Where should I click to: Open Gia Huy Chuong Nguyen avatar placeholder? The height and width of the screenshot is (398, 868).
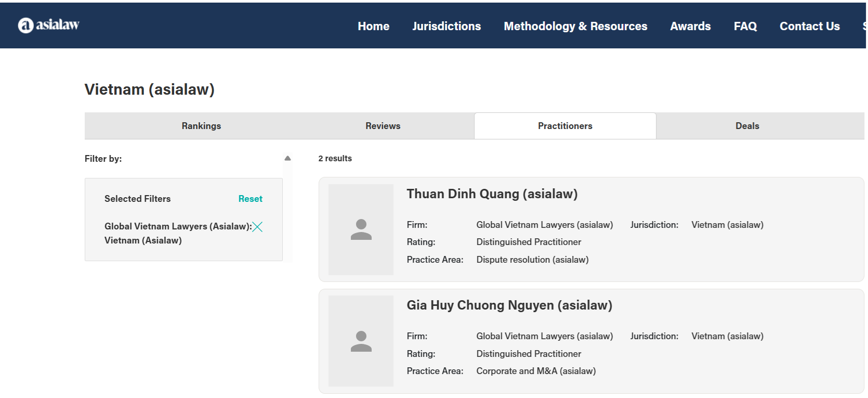(x=361, y=341)
